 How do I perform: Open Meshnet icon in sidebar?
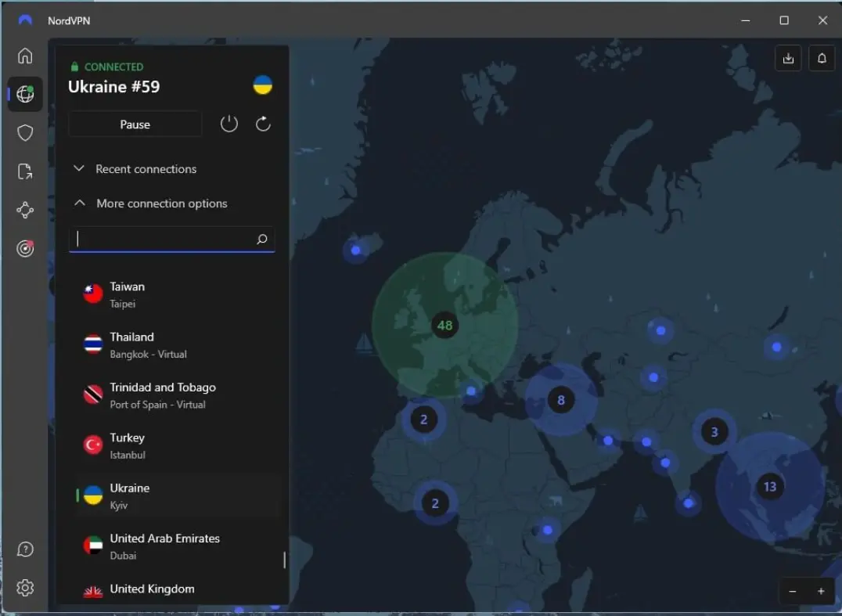(25, 210)
